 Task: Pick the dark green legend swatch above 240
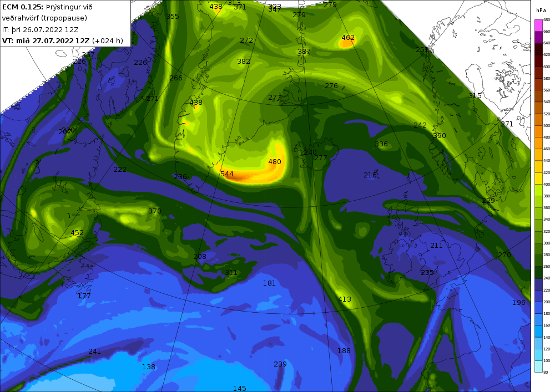[x=538, y=273]
